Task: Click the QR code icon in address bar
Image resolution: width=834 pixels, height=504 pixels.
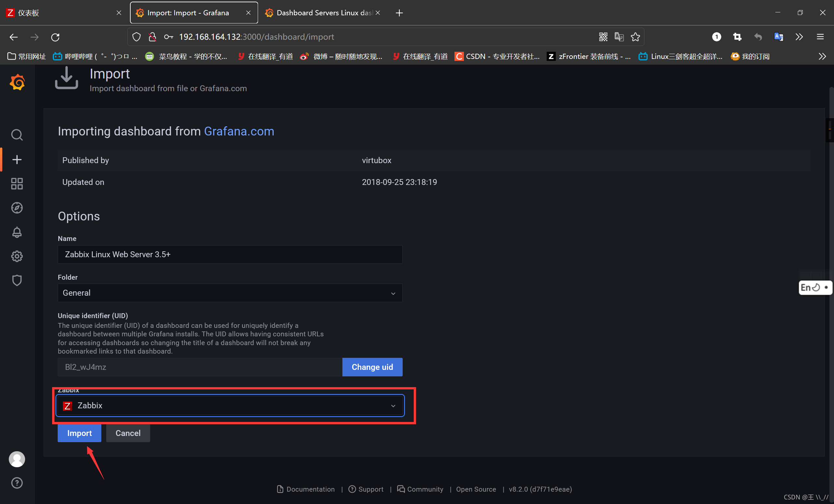Action: click(603, 37)
